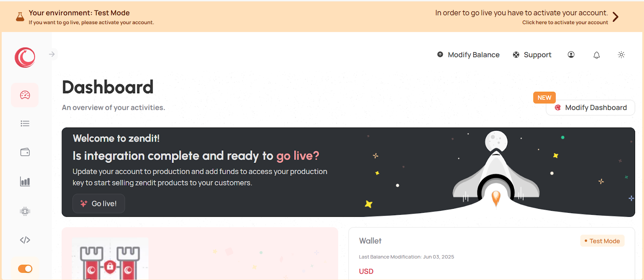Screen dimensions: 644x280
Task: Open the code brackets developer icon
Action: [25, 240]
